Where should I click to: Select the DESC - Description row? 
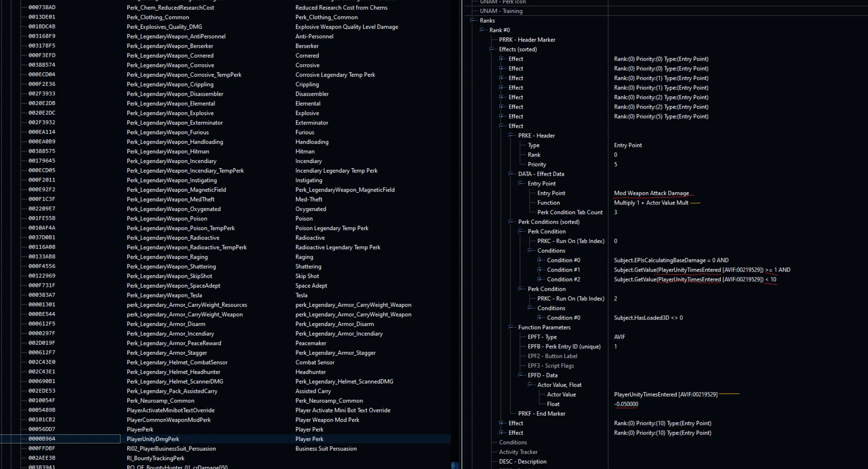[x=522, y=462]
